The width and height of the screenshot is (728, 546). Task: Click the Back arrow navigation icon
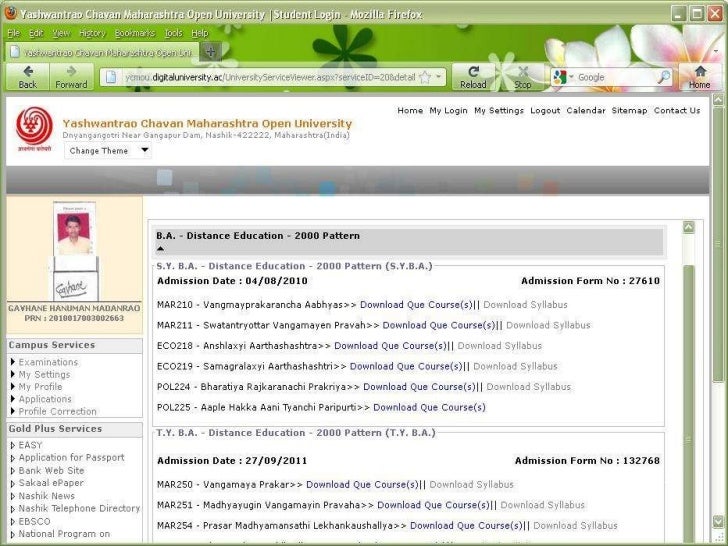click(x=27, y=73)
